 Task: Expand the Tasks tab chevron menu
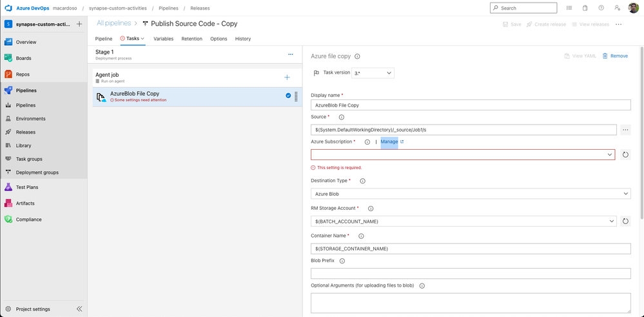point(142,39)
